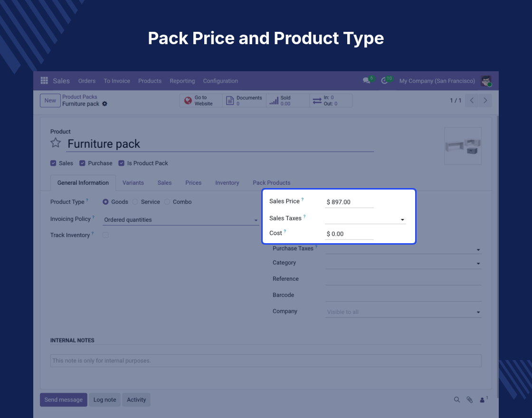Click the Cost field $ 0.00

coord(349,234)
